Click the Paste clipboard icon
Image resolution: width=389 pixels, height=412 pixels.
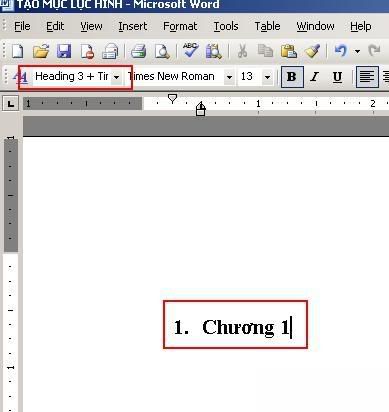[289, 51]
